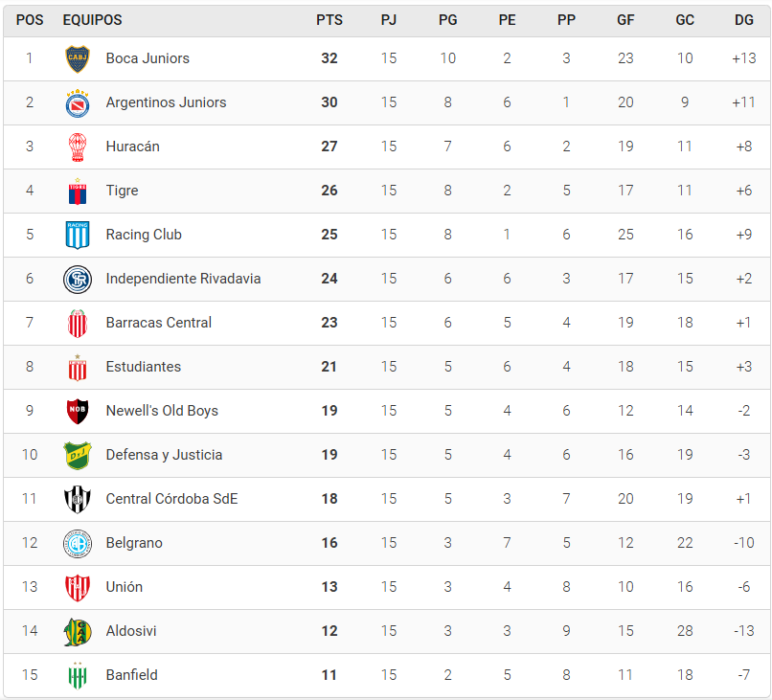The height and width of the screenshot is (700, 772).
Task: Sort by the DG column header
Action: [x=744, y=20]
